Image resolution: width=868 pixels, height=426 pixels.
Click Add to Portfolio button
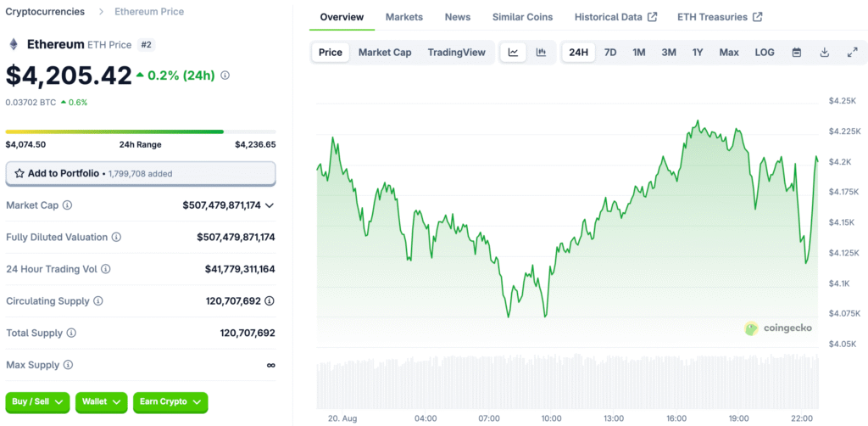pyautogui.click(x=141, y=173)
